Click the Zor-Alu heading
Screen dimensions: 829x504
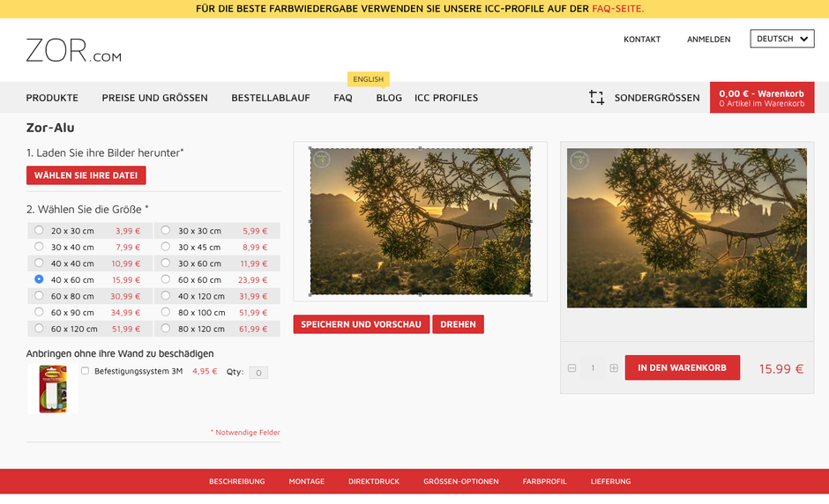[x=50, y=127]
